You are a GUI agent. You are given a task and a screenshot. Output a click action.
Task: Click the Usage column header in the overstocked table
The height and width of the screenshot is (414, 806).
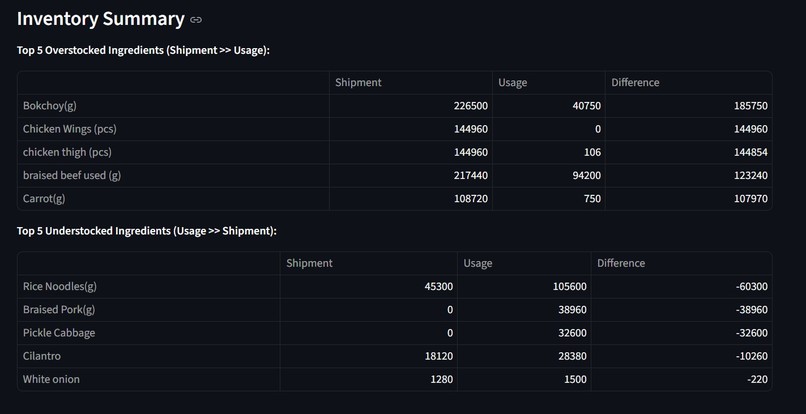point(548,82)
